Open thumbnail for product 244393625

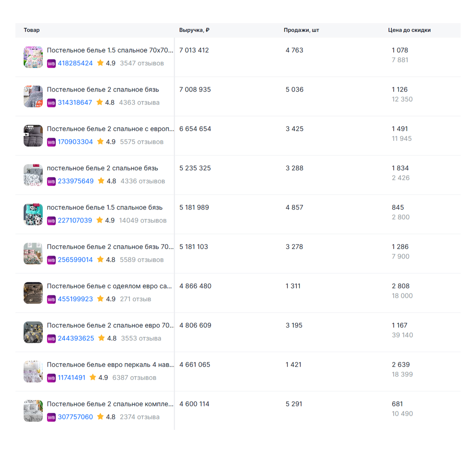tap(33, 332)
